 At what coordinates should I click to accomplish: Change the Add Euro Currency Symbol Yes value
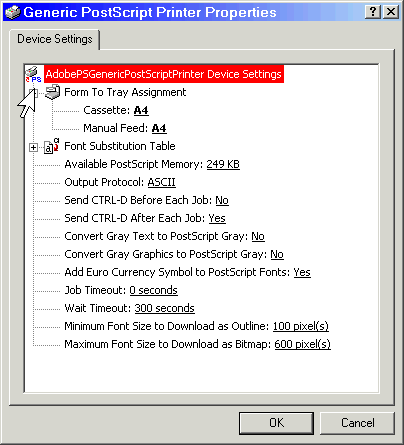tap(302, 272)
